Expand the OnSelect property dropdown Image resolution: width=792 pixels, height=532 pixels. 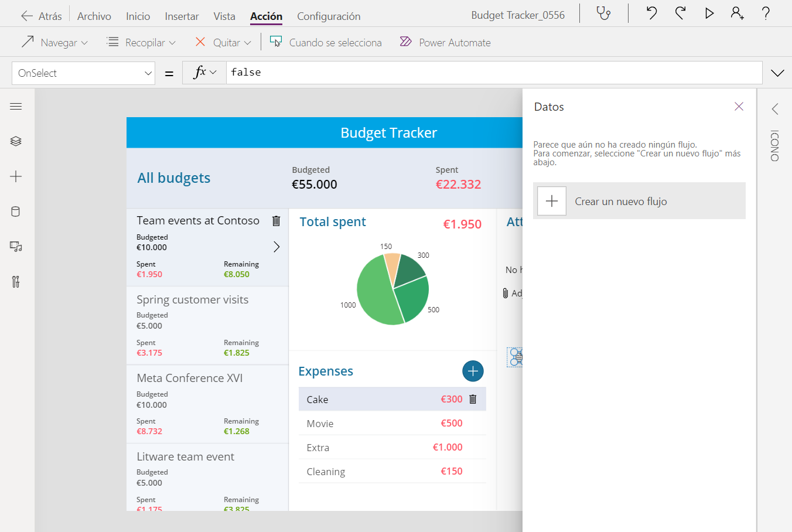click(x=148, y=73)
